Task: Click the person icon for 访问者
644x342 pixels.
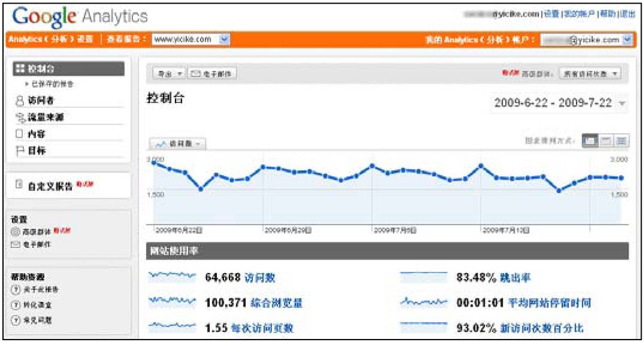Action: click(x=19, y=101)
